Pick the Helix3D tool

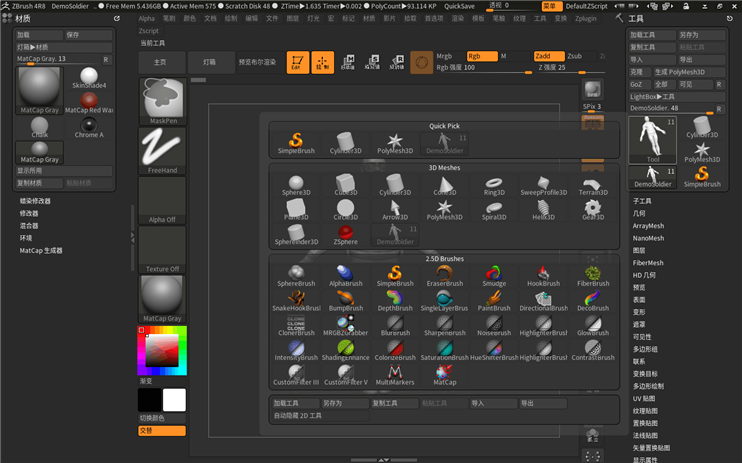543,210
